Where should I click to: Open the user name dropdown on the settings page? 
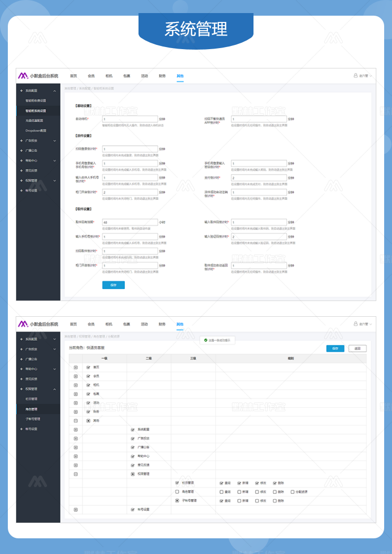pyautogui.click(x=365, y=76)
